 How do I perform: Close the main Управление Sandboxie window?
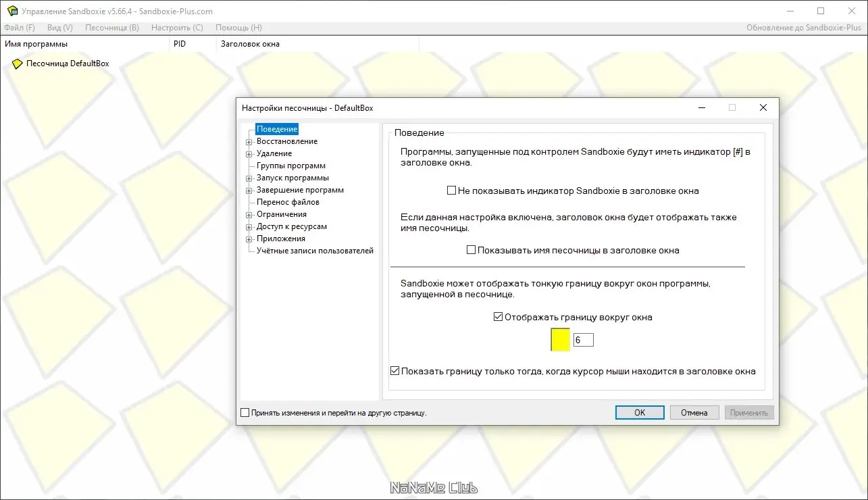(852, 11)
